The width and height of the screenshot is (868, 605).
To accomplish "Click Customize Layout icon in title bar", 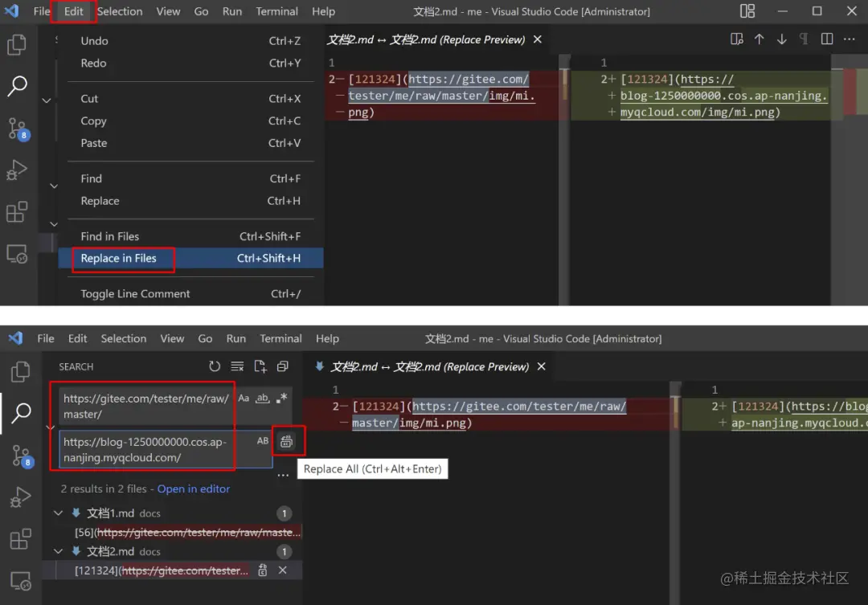I will (747, 11).
